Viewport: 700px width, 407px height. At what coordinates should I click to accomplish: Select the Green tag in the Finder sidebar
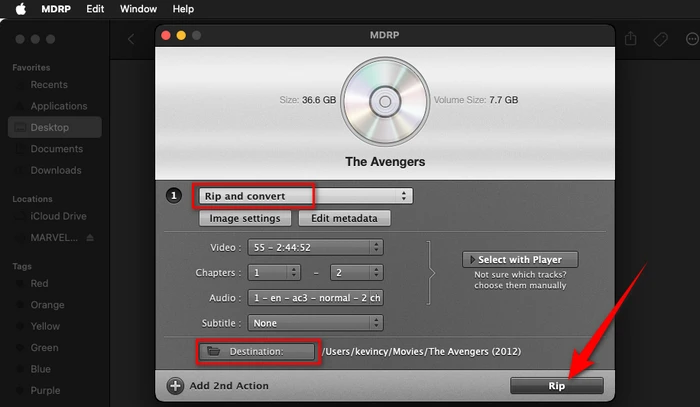click(54, 348)
